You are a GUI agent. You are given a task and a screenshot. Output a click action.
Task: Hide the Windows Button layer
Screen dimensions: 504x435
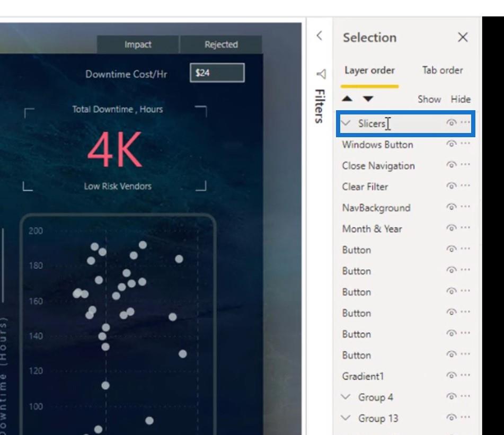(x=452, y=144)
